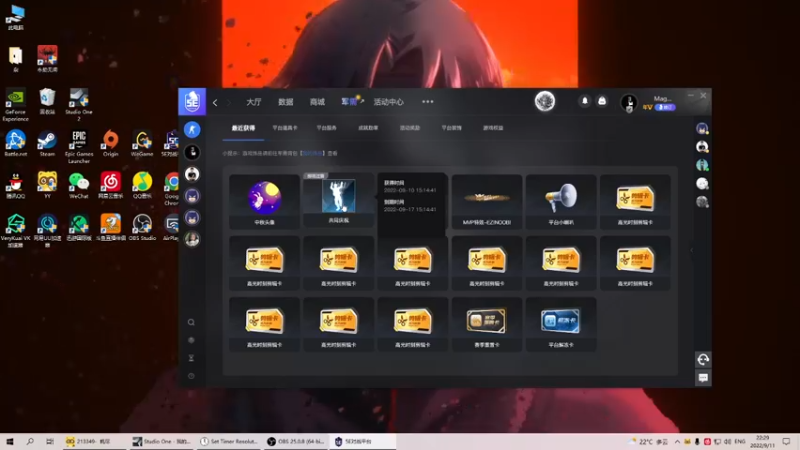Screen dimensions: 800x450
Task: Select the dancing figure emote item
Action: point(339,200)
